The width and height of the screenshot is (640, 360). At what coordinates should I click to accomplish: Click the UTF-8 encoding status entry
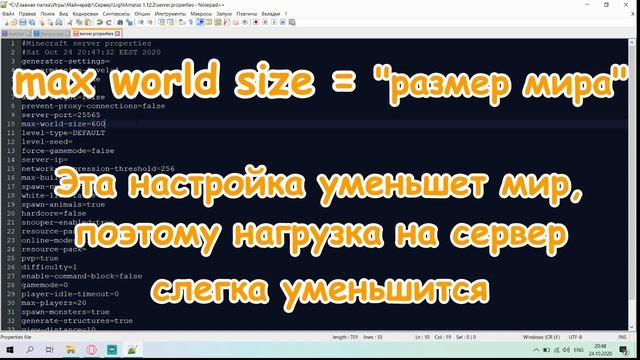point(575,337)
